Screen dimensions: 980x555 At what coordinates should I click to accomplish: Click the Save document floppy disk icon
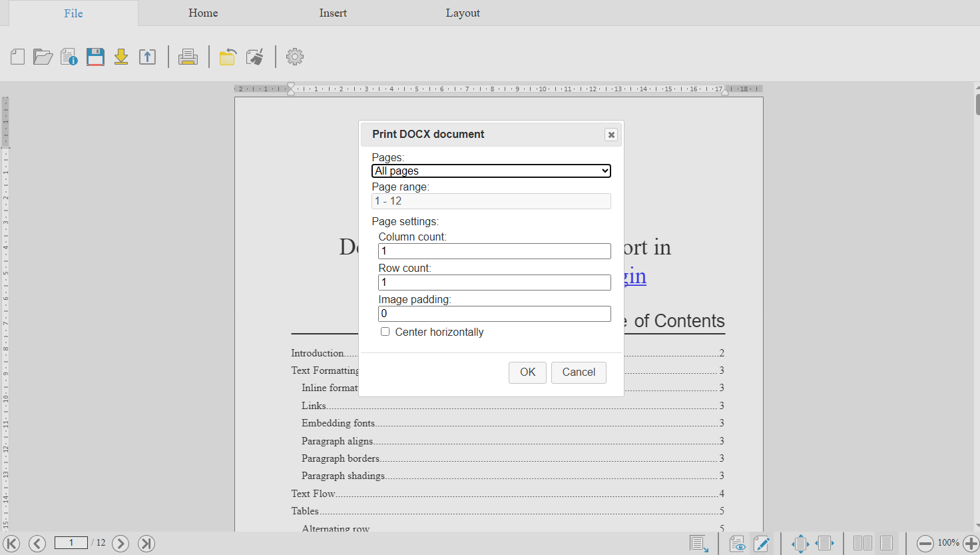point(95,57)
